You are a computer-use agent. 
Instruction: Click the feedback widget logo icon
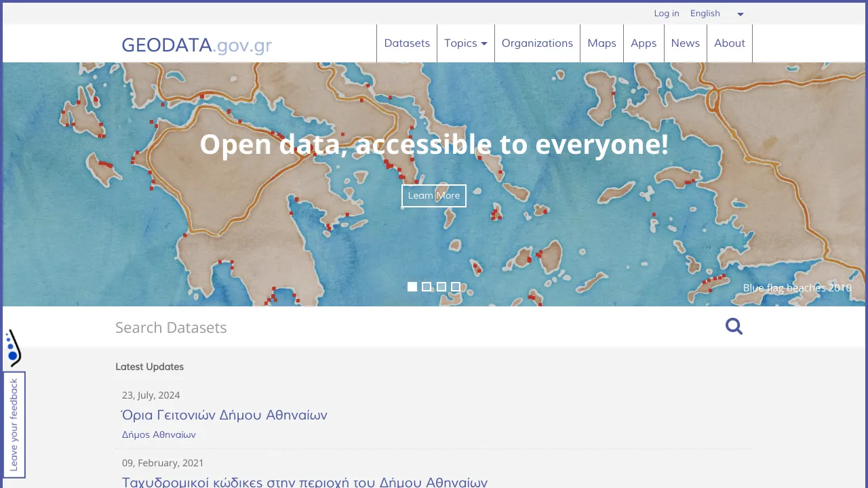(13, 348)
